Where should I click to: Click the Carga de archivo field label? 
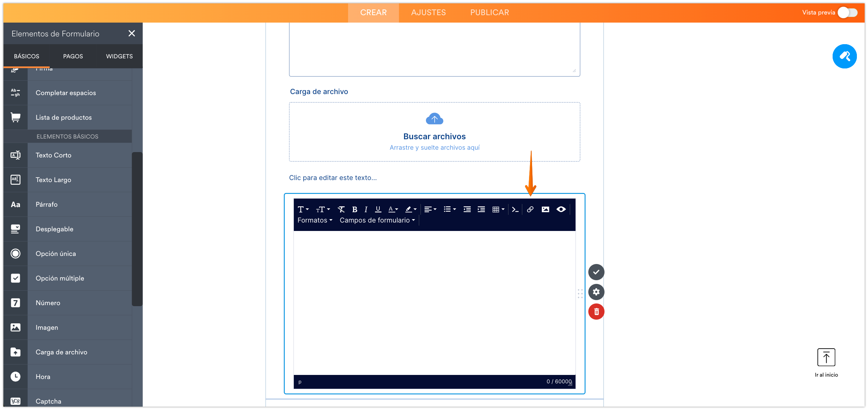[x=319, y=92]
